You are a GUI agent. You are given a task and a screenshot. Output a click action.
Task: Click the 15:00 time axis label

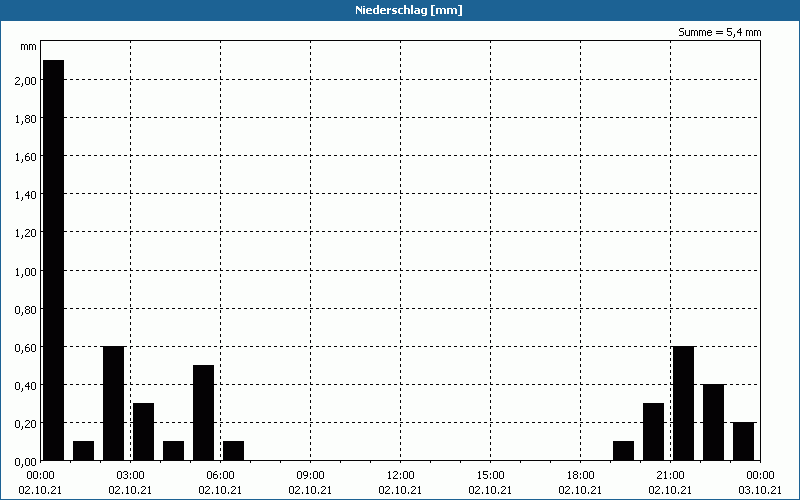pos(490,476)
